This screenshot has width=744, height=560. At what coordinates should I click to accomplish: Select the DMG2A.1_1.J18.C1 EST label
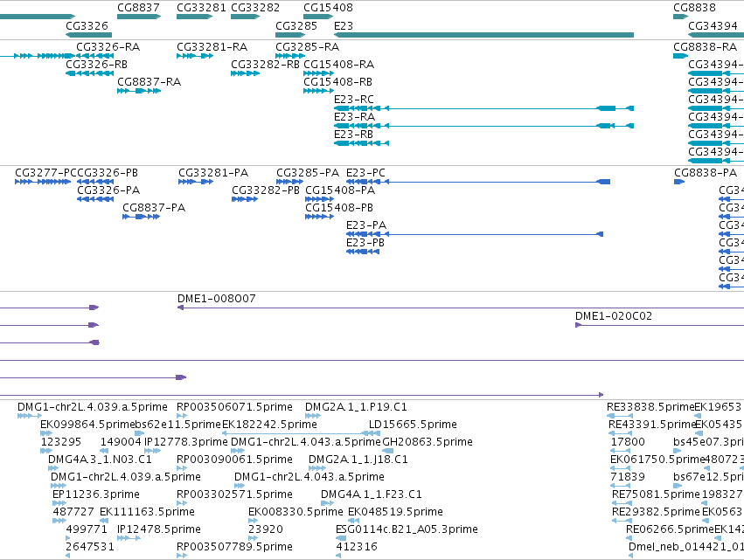pos(358,460)
